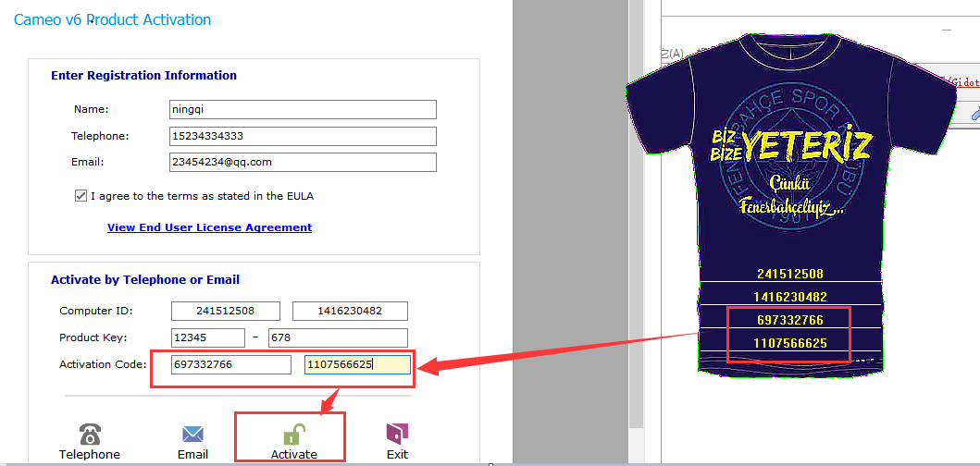The height and width of the screenshot is (466, 980).
Task: Click the second Computer ID box 1416230482
Action: click(350, 311)
